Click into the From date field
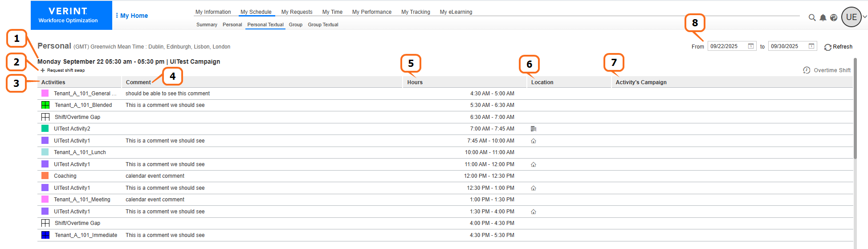 coord(727,46)
